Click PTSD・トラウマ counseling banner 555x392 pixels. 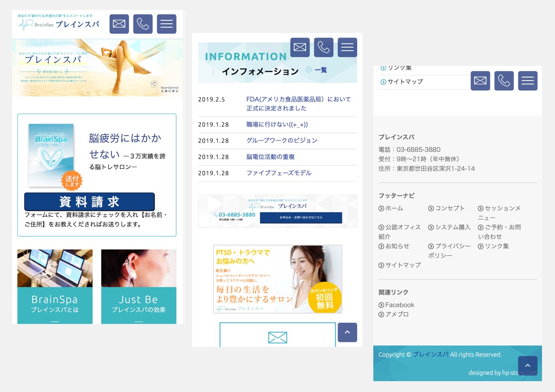277,279
